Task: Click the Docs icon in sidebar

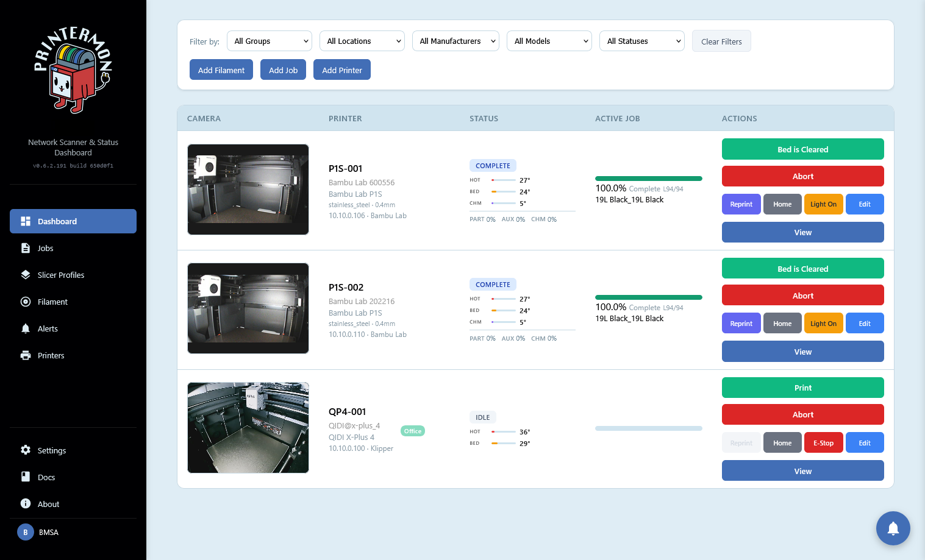Action: 25,477
